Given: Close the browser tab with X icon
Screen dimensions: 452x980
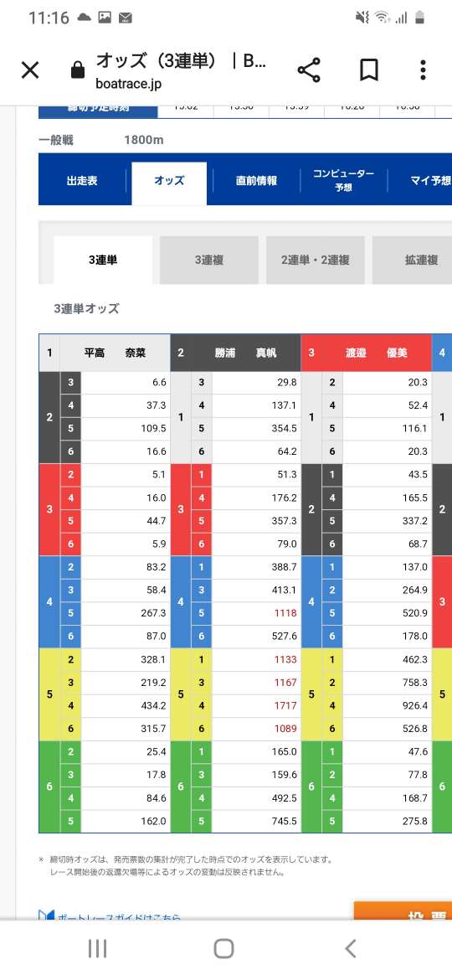Looking at the screenshot, I should 30,70.
